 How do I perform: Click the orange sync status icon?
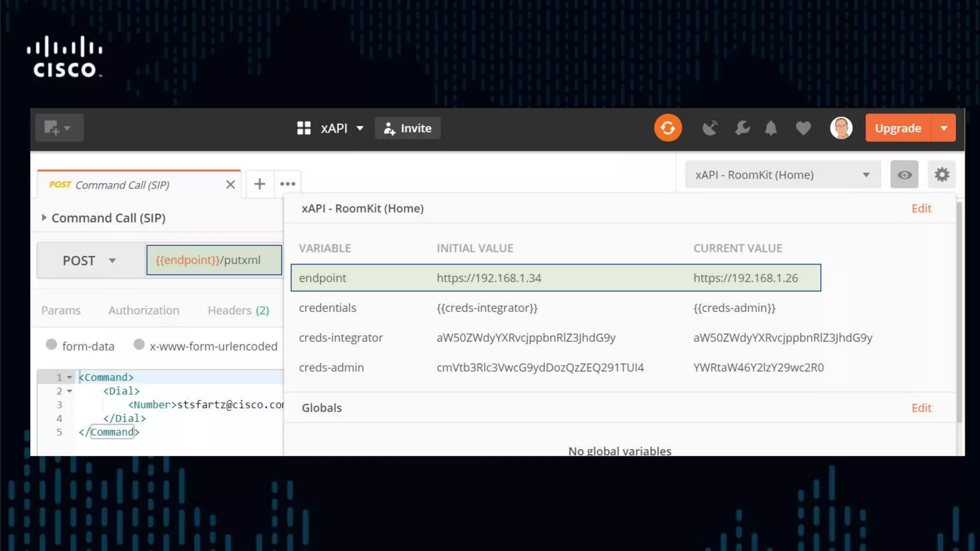tap(668, 128)
